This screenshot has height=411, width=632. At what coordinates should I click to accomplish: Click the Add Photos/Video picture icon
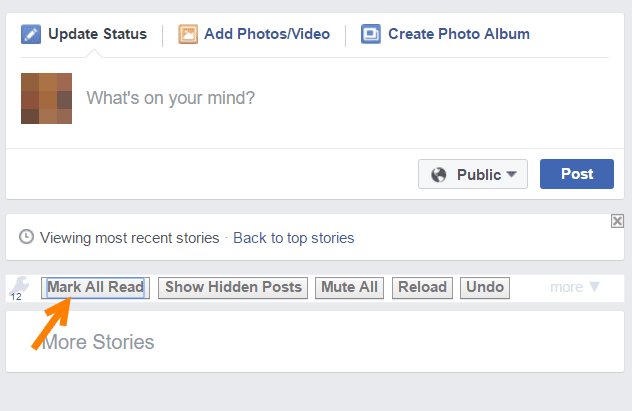[x=188, y=34]
